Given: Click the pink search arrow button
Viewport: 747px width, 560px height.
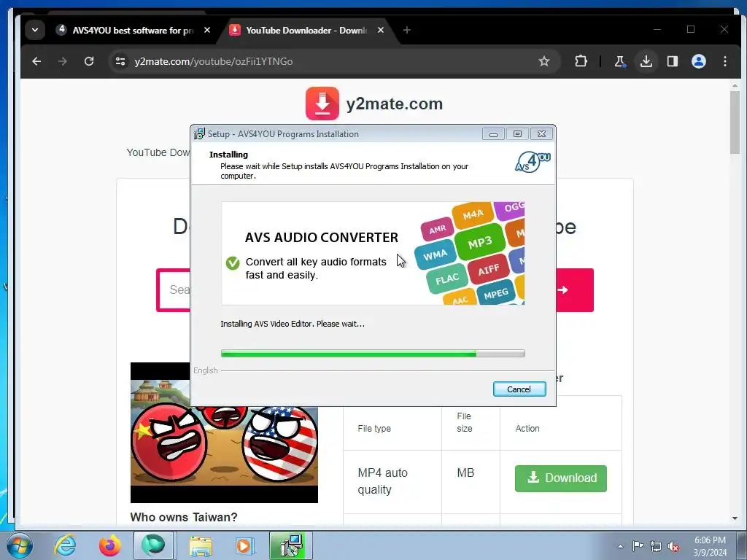Looking at the screenshot, I should click(x=575, y=290).
